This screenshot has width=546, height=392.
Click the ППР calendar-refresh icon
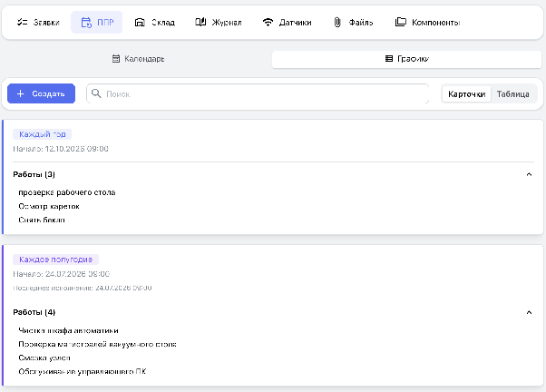[x=86, y=23]
